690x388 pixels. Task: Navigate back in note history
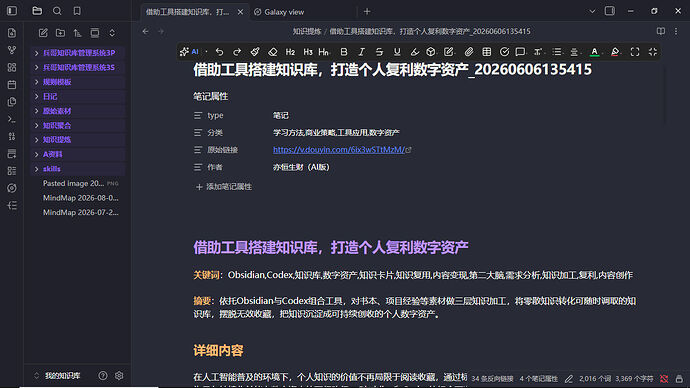point(146,31)
